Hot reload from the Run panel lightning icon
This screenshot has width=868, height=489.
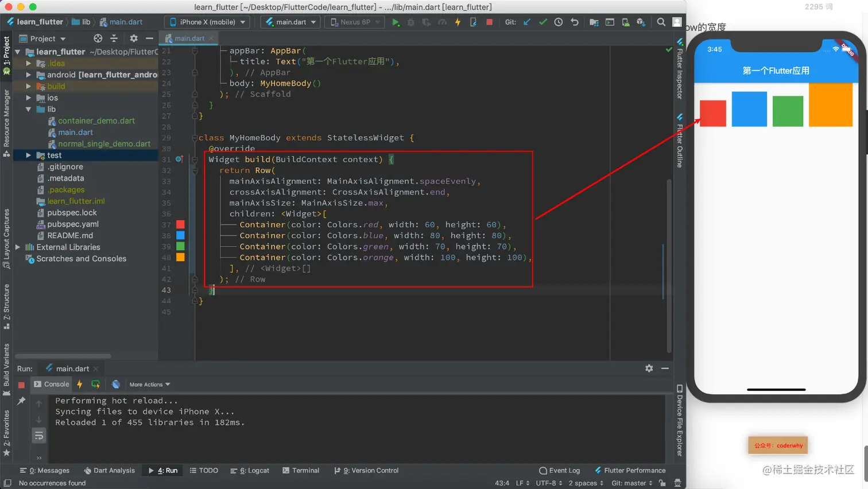tap(80, 385)
